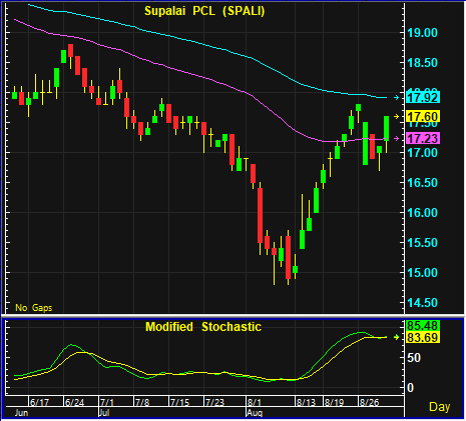This screenshot has height=421, width=466.
Task: Click the Jun month label
Action: (22, 413)
